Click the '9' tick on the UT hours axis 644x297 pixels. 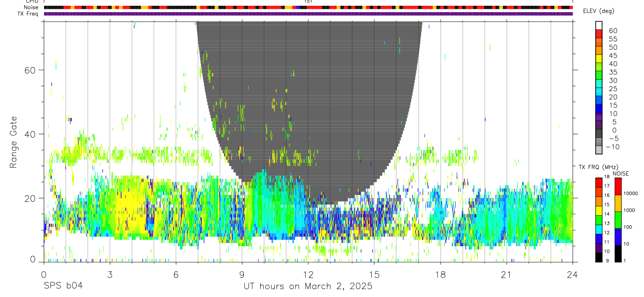click(x=242, y=274)
